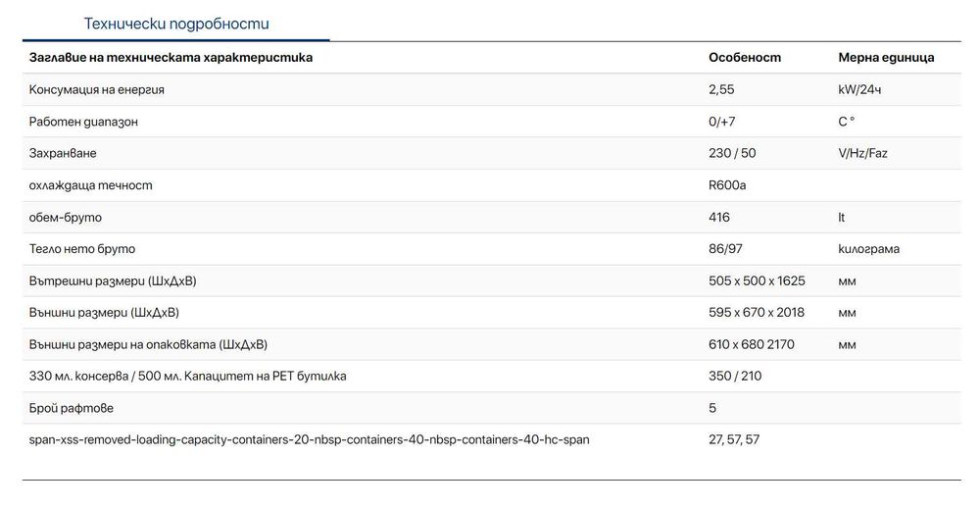
Task: Click the V/Hz/Faz unit cell
Action: point(862,154)
